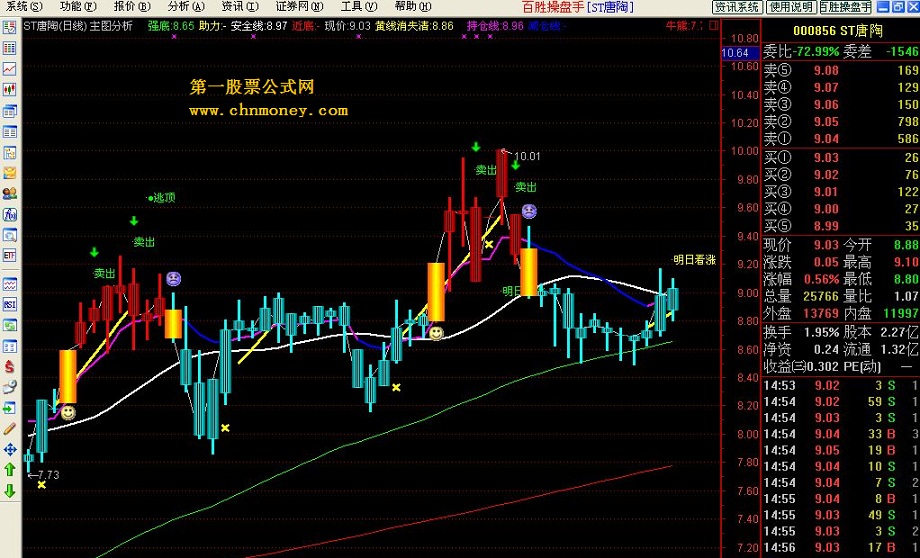Select the wavy indicator chart icon
The height and width of the screenshot is (558, 920).
pos(9,285)
